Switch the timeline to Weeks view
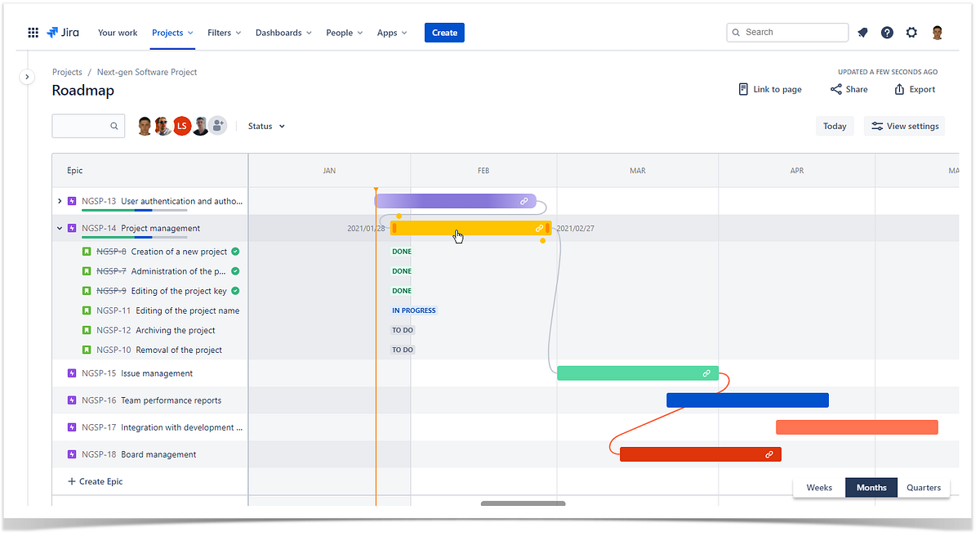 coord(819,487)
